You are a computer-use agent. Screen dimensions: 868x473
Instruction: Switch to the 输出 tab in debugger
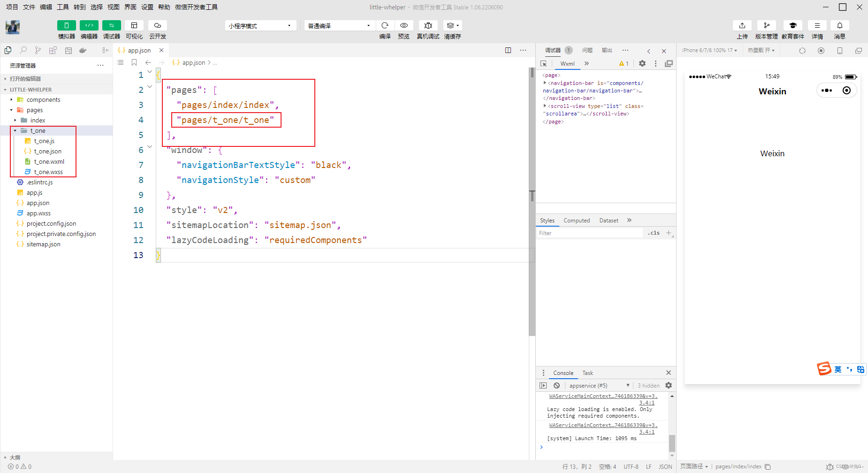[x=607, y=50]
